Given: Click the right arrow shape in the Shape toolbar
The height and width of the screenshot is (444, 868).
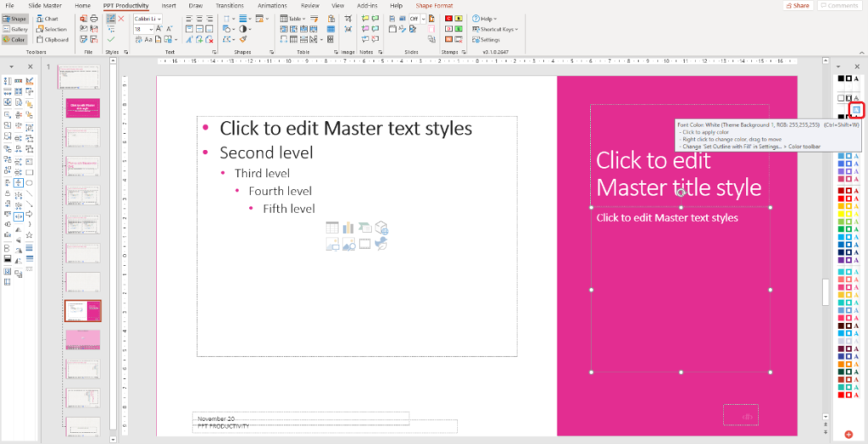Looking at the screenshot, I should (x=30, y=214).
